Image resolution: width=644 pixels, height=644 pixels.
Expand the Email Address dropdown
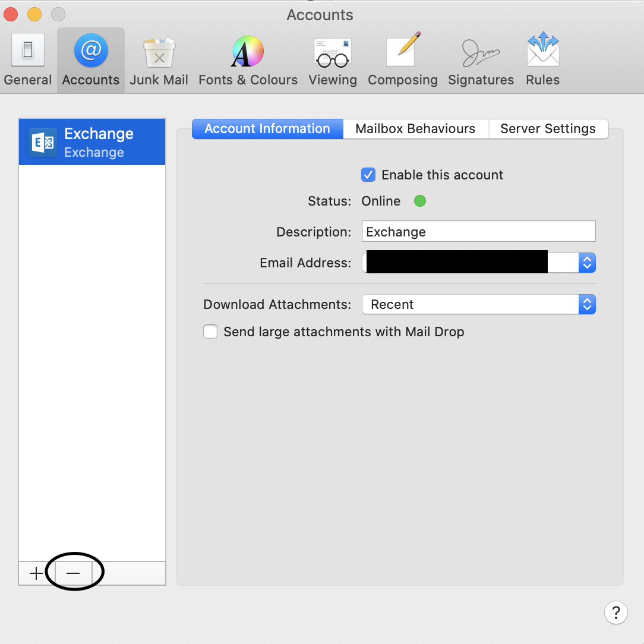586,263
